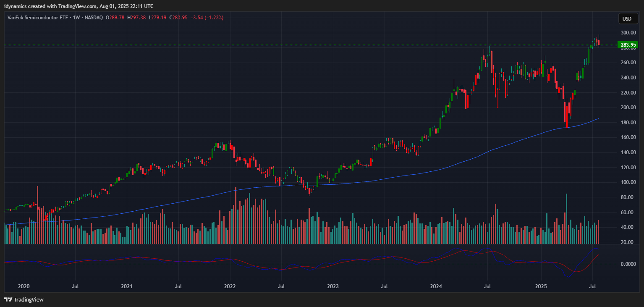
Task: Click the change value −3.54 (−1.23%)
Action: (x=207, y=18)
